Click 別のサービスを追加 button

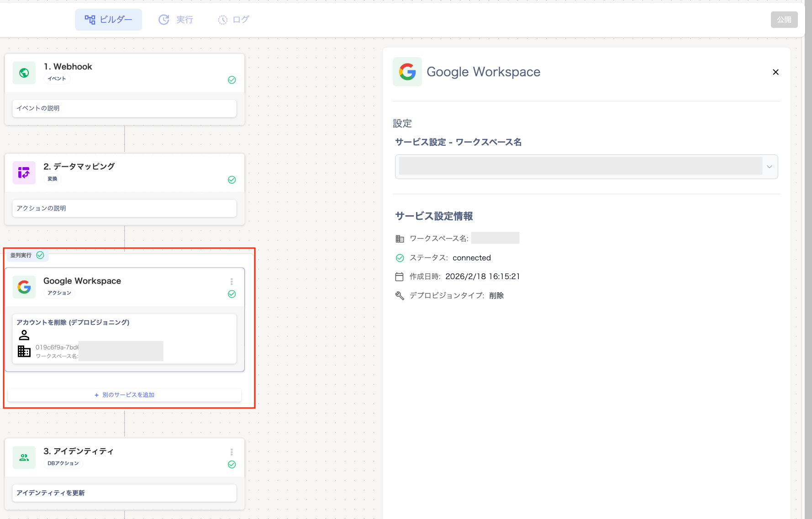(x=124, y=395)
